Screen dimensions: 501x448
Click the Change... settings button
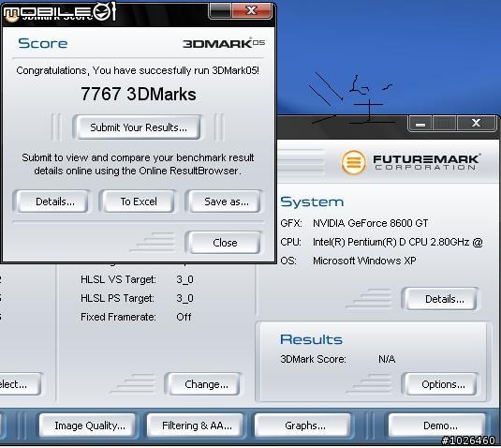click(x=204, y=383)
